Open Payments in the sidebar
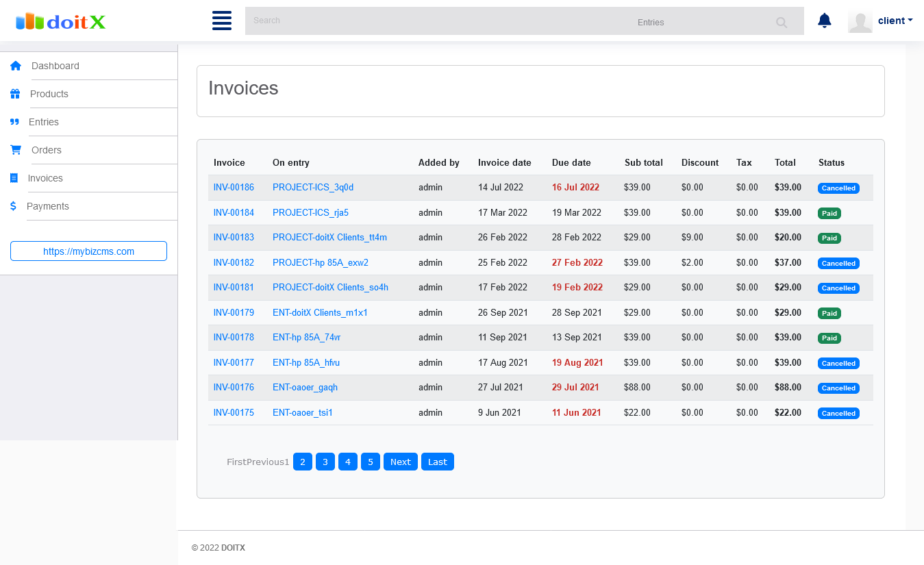924x565 pixels. [48, 206]
